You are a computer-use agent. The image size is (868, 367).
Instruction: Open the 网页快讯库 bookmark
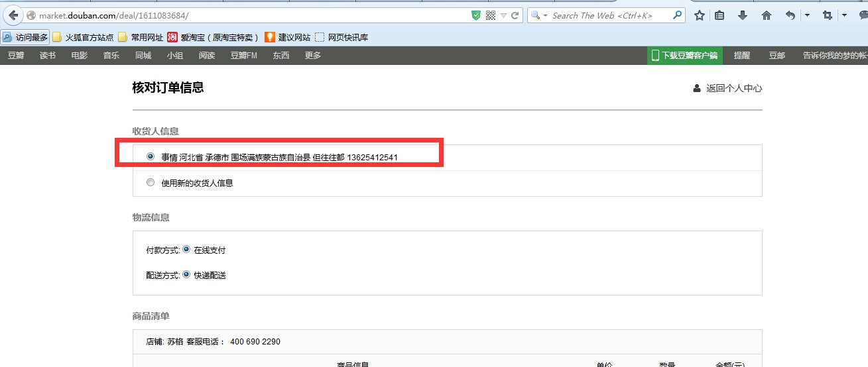(x=341, y=37)
